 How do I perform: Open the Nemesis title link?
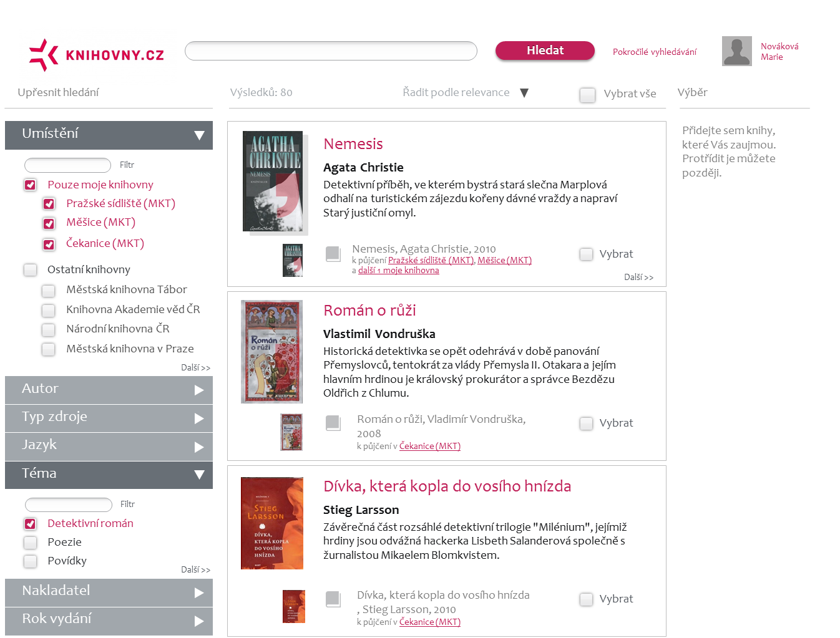[353, 143]
